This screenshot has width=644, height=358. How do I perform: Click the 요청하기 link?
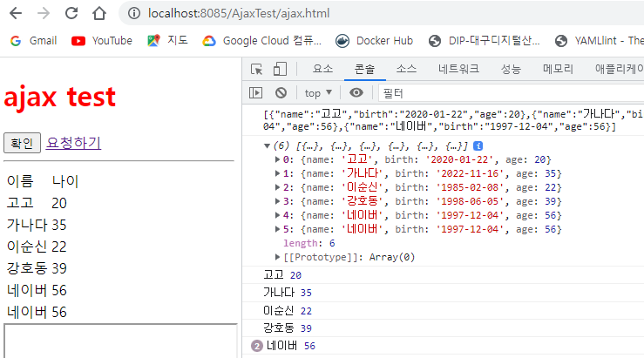coord(73,143)
